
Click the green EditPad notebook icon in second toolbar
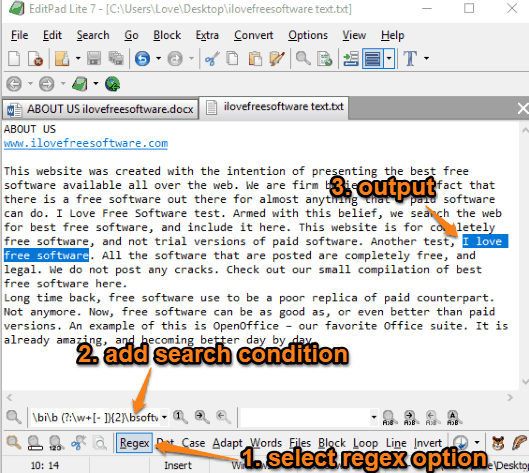coord(80,84)
